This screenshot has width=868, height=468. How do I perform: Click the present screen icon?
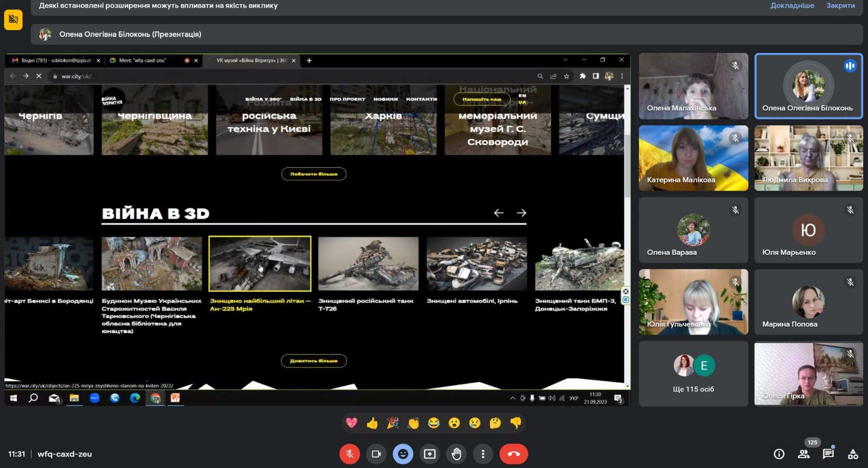click(x=430, y=454)
